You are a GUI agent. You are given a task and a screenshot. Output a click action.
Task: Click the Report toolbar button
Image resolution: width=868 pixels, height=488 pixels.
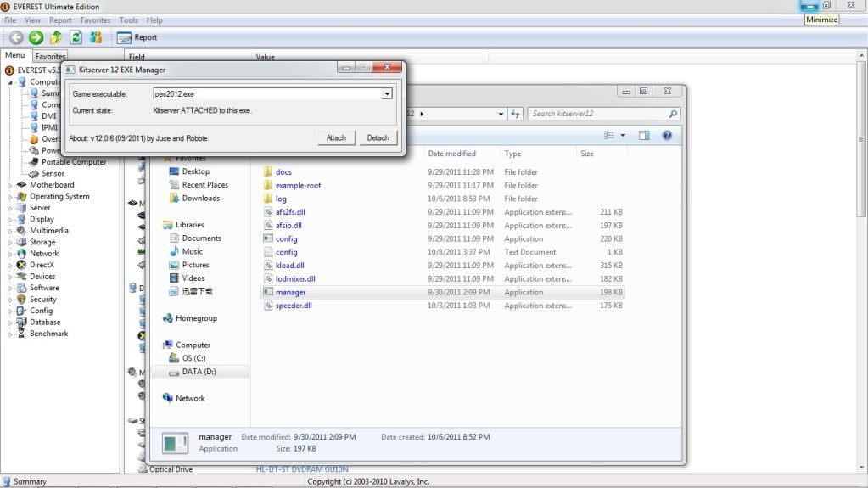137,37
